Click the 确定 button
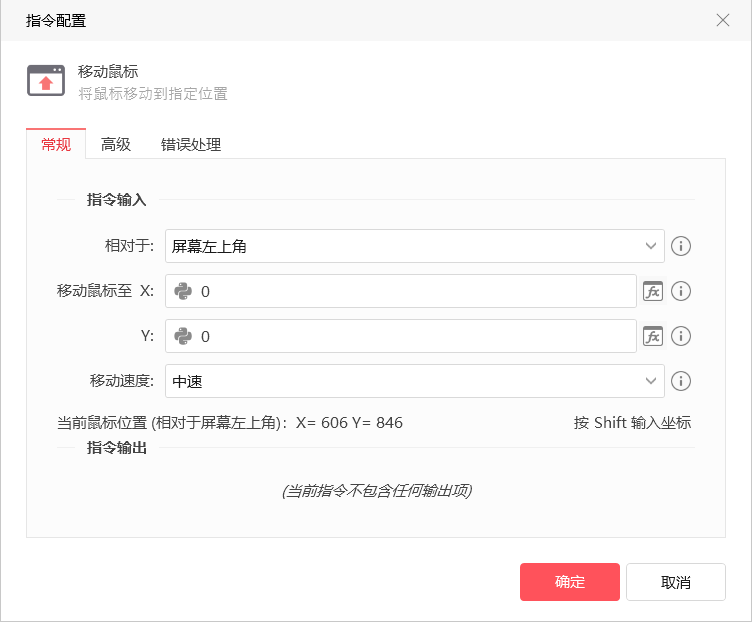This screenshot has height=622, width=752. (570, 582)
